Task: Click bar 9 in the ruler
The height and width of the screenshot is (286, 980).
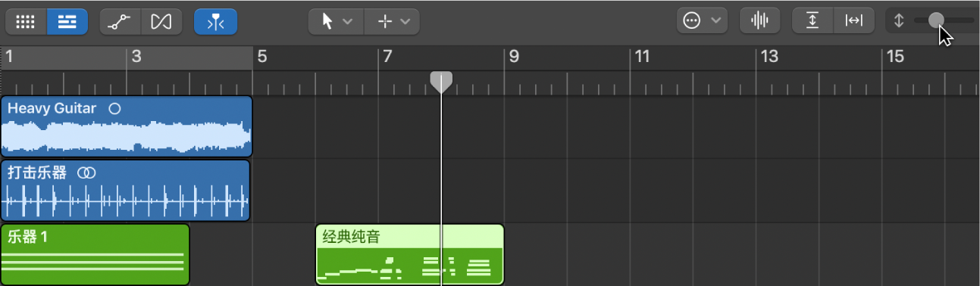Action: [x=514, y=56]
